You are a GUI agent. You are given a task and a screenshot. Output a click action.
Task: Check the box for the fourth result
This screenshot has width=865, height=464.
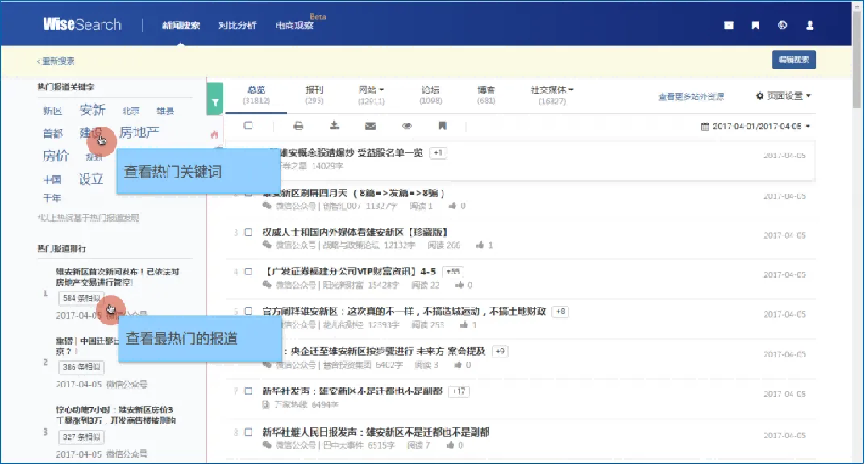248,272
